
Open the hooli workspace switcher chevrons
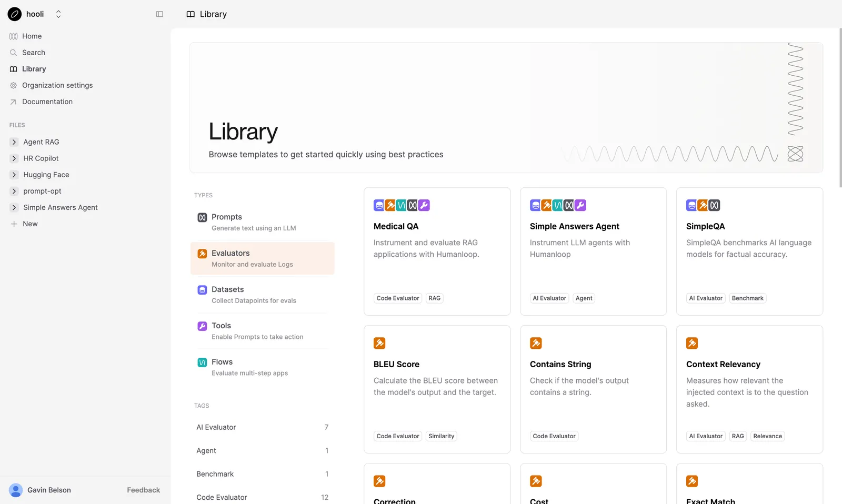(58, 14)
